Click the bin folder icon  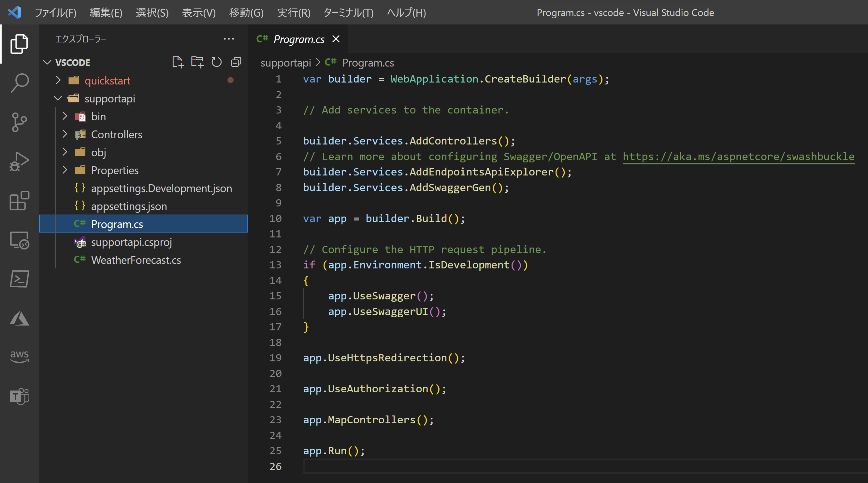(x=80, y=117)
